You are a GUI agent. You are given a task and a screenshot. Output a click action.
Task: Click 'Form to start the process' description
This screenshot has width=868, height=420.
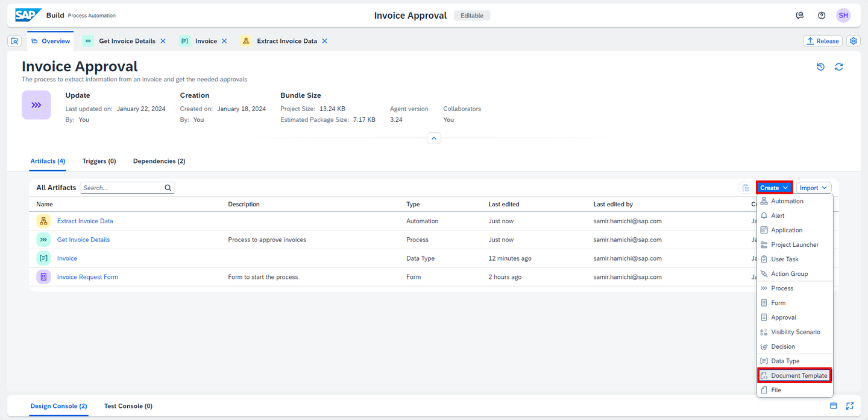263,277
